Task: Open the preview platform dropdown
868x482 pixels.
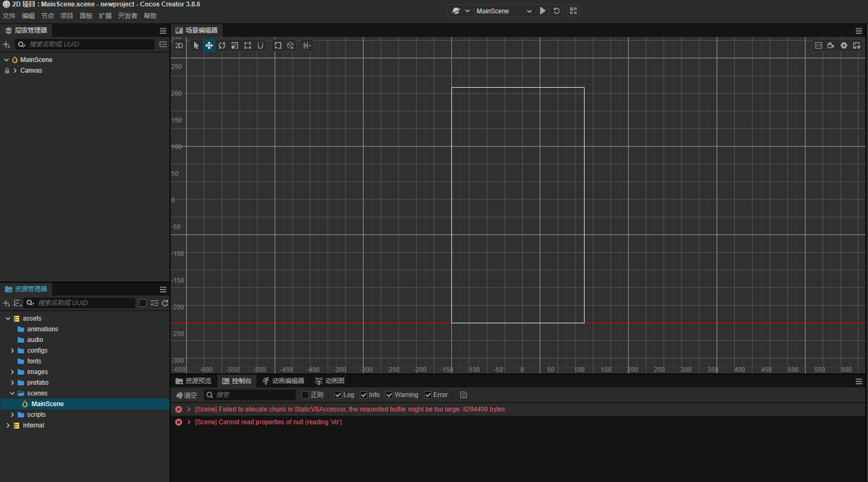Action: (x=460, y=11)
